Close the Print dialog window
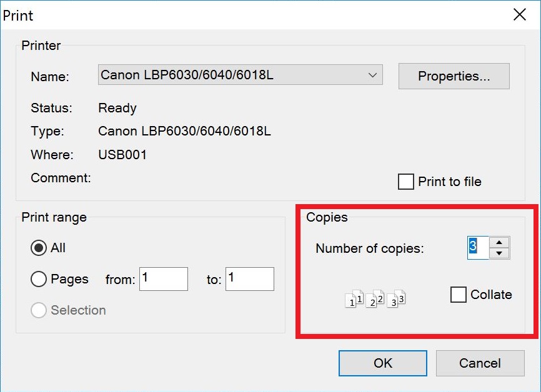 tap(519, 15)
